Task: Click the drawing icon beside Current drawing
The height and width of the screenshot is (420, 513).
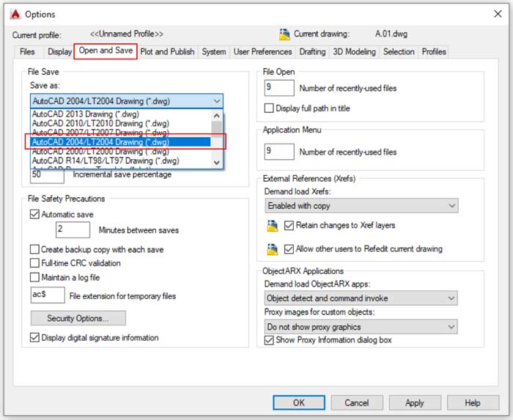Action: point(284,34)
